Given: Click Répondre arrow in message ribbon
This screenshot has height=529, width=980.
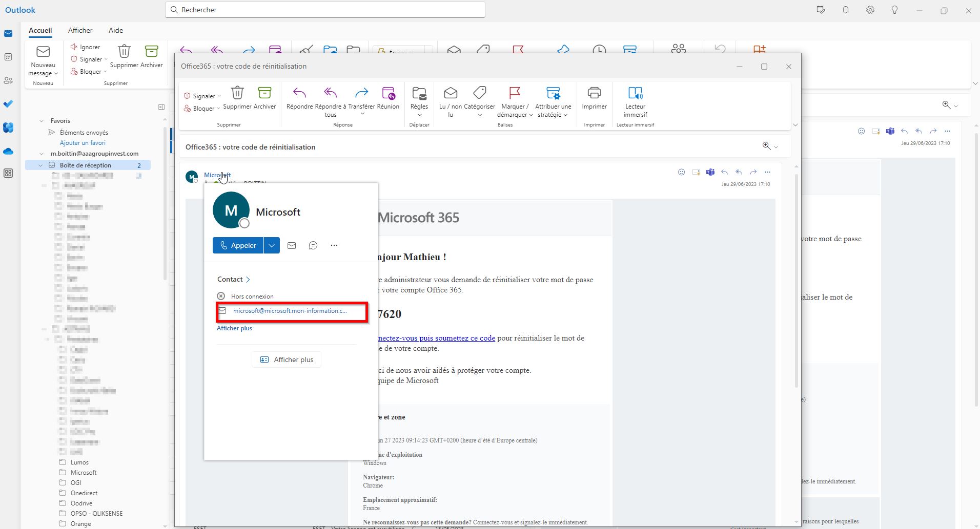Looking at the screenshot, I should [299, 93].
